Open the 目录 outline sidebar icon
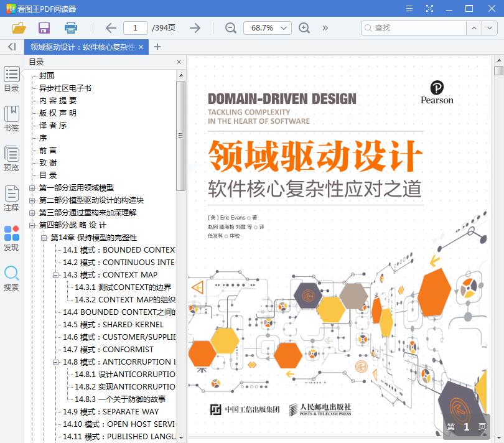504x443 pixels. pos(12,79)
